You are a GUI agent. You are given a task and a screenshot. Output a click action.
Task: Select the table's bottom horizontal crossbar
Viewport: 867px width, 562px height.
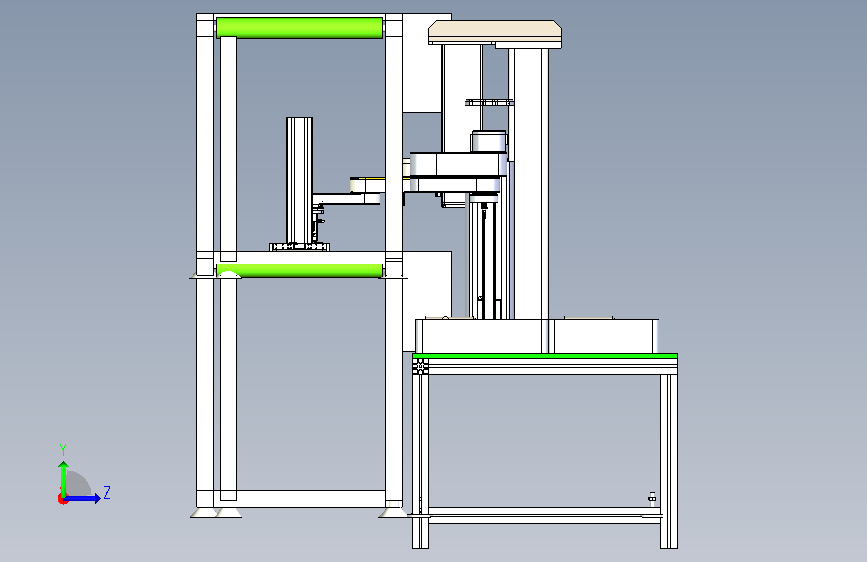(545, 516)
